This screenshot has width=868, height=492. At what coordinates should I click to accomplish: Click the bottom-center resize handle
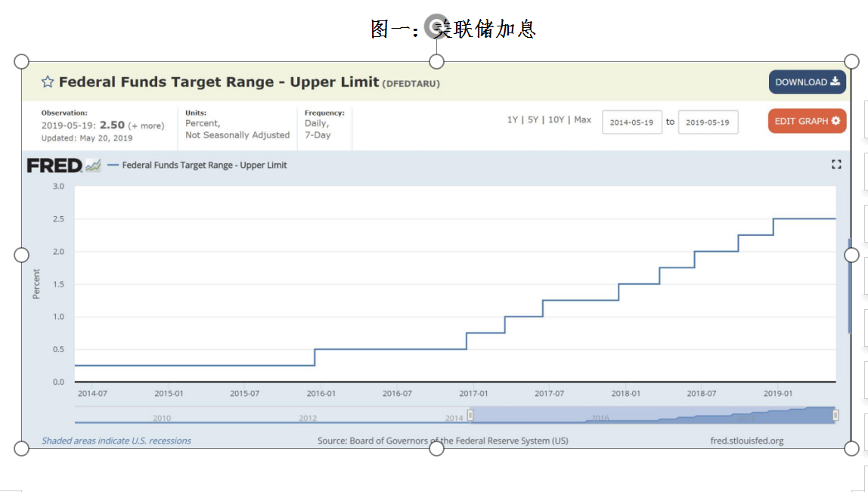[436, 448]
